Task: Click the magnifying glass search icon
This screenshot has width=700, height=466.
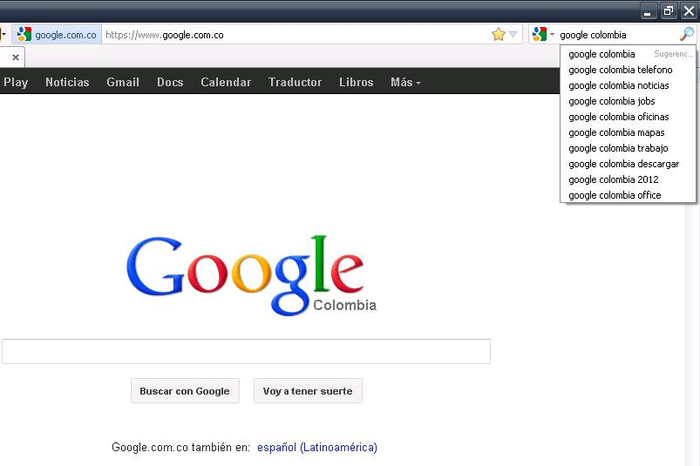Action: tap(687, 34)
